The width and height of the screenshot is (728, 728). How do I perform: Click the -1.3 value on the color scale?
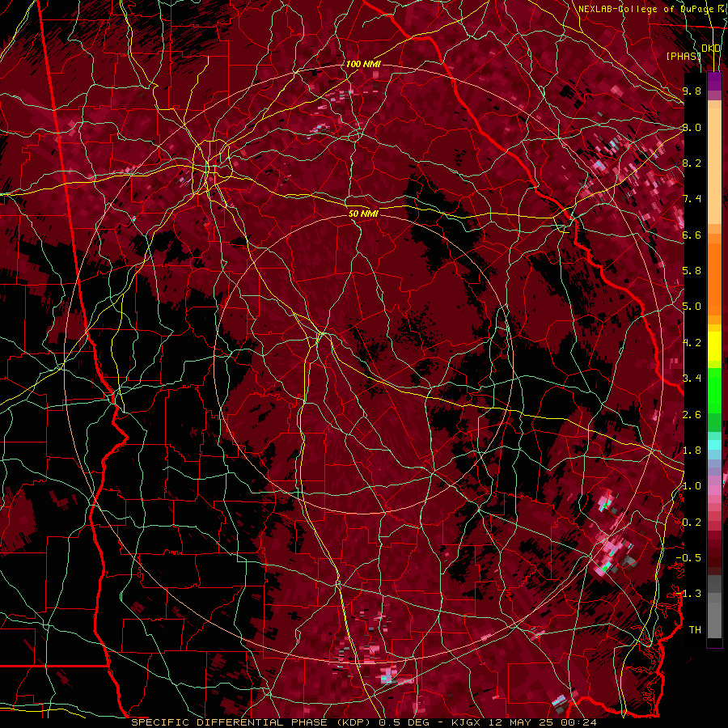click(x=688, y=594)
